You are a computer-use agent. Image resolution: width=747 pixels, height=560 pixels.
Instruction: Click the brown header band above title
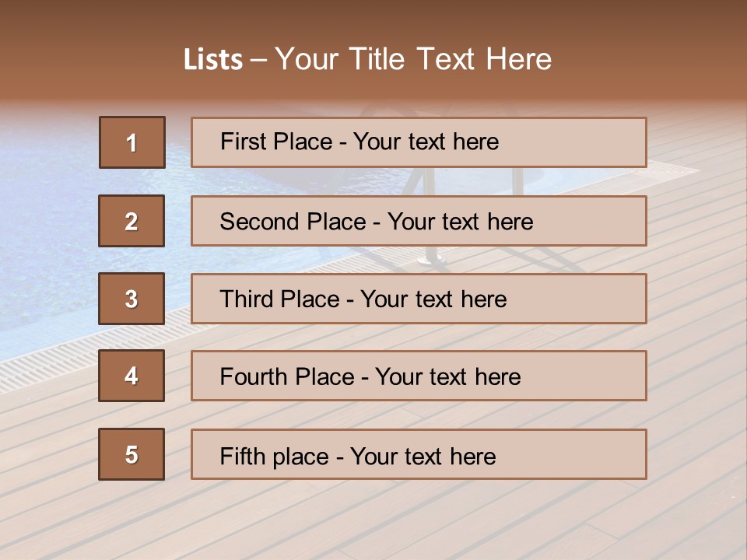(373, 19)
